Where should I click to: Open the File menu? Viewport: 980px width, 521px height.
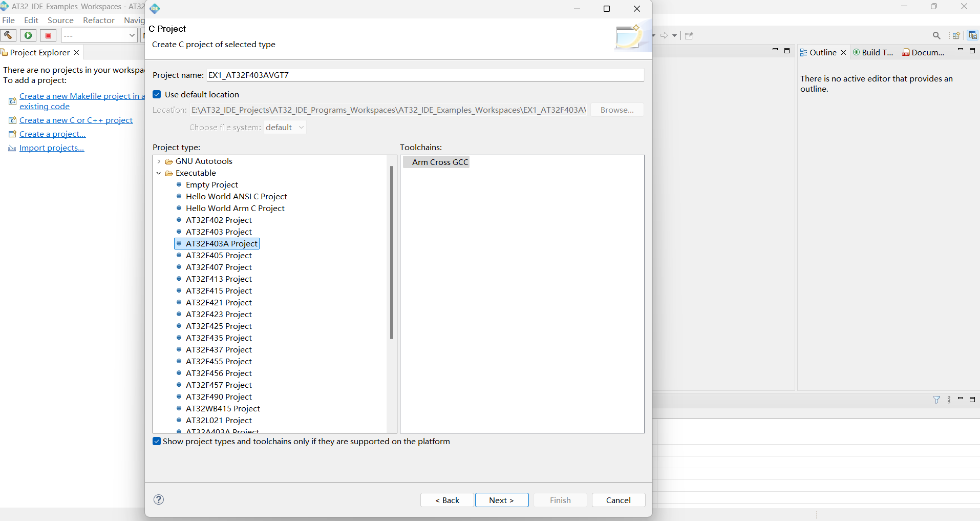coord(9,20)
